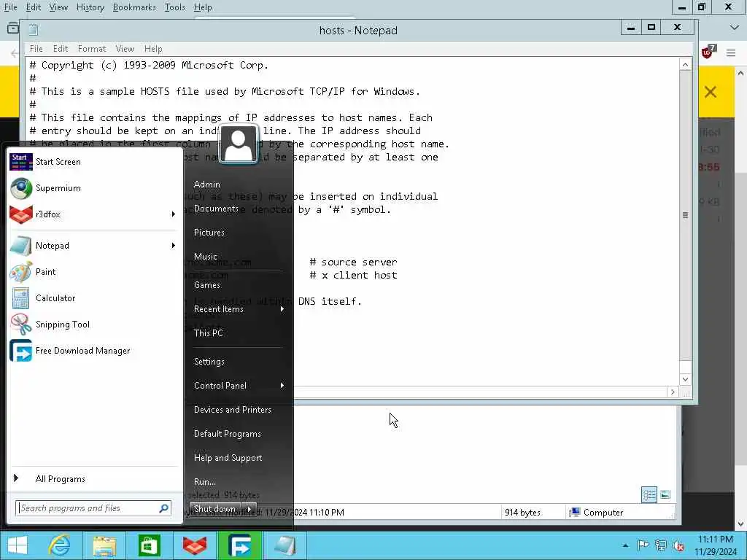
Task: Open Music from Start menu
Action: pyautogui.click(x=206, y=257)
